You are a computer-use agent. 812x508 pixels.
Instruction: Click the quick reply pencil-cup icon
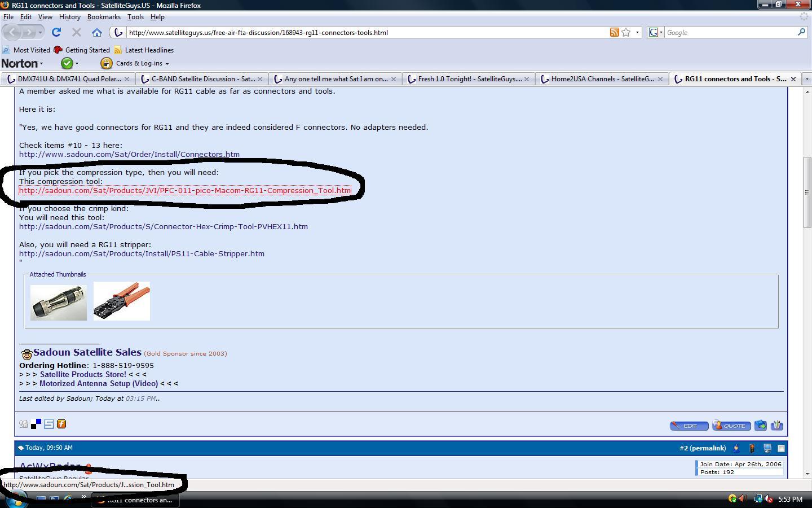point(777,426)
